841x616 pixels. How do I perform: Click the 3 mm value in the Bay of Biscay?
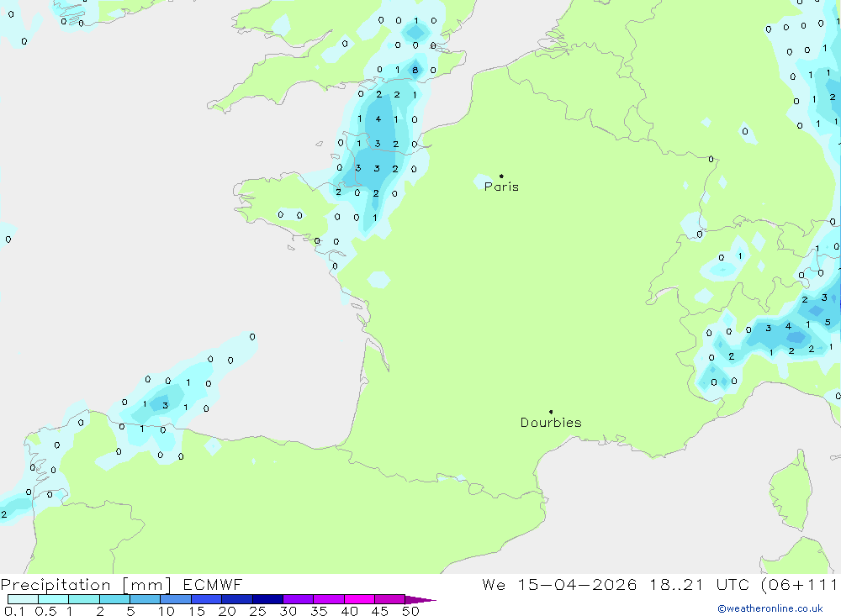pyautogui.click(x=165, y=405)
